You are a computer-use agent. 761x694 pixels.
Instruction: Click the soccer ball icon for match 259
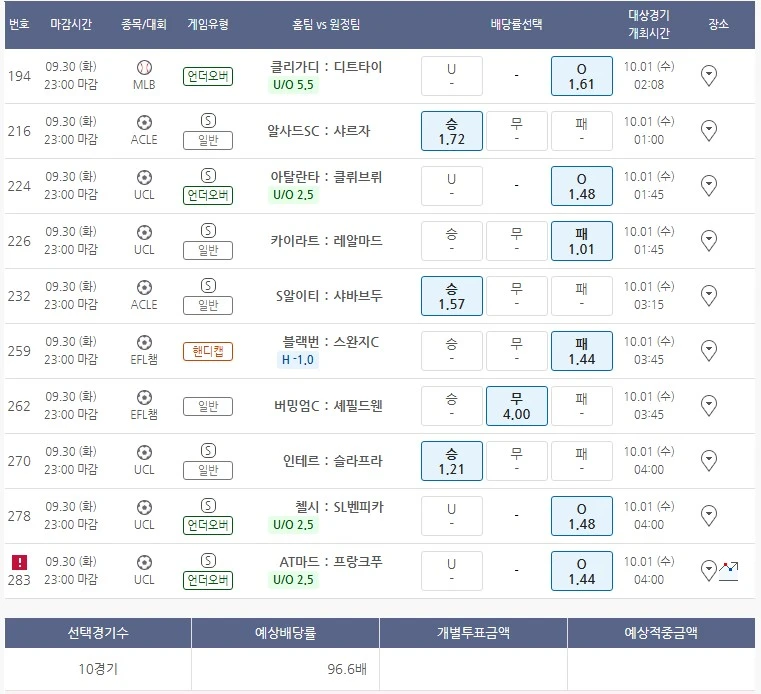tap(144, 342)
